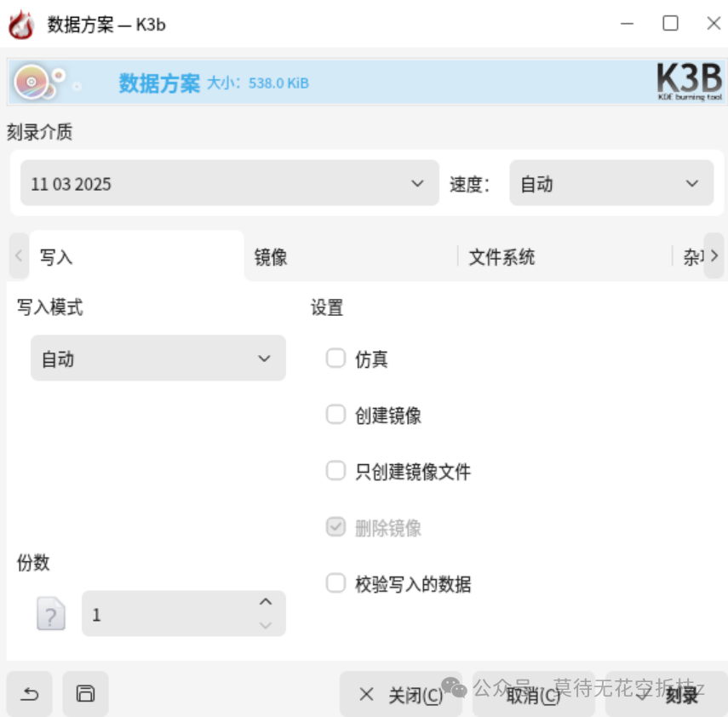
Task: Click the save settings disk icon button
Action: 85,694
